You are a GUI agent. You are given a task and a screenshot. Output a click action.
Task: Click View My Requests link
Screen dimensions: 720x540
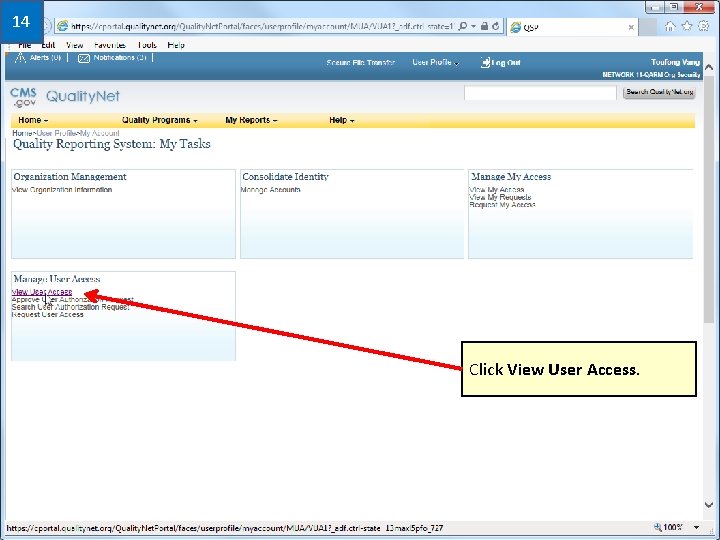click(500, 197)
